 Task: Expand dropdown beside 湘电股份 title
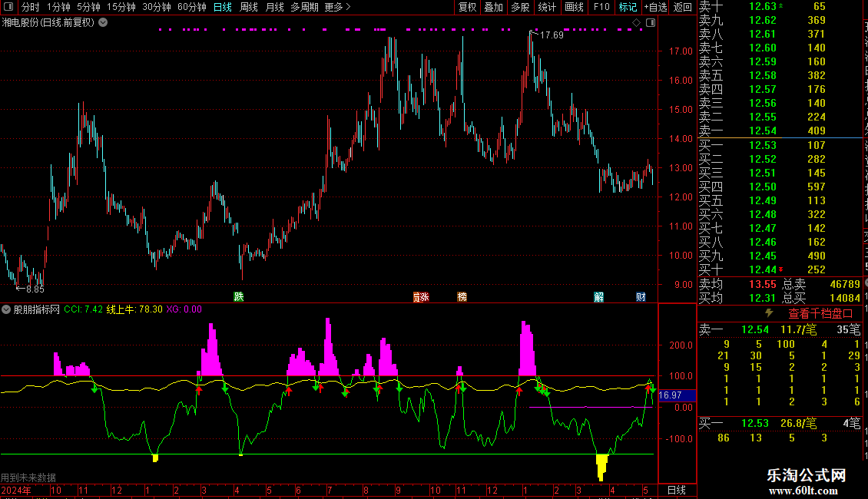click(x=103, y=23)
